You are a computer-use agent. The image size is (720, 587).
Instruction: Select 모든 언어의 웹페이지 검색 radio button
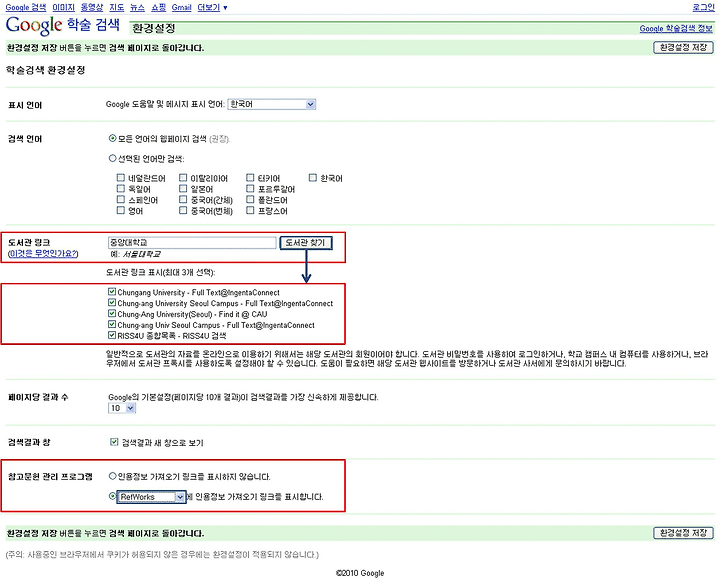112,138
